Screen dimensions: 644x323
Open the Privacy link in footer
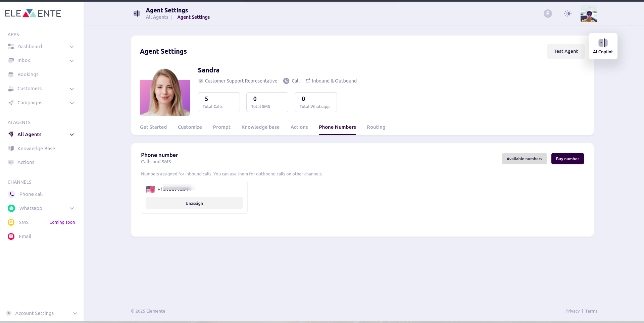coord(573,311)
